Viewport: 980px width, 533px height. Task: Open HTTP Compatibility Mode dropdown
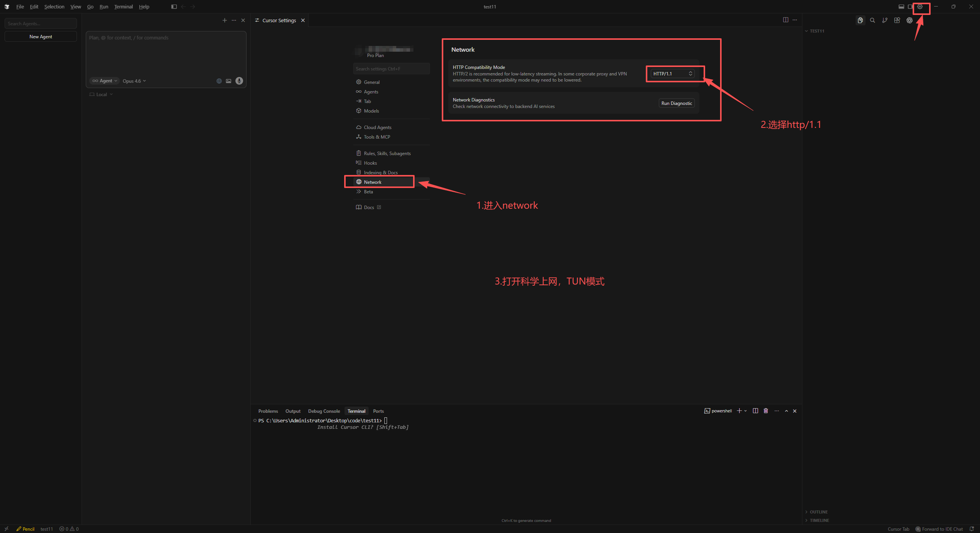(673, 74)
